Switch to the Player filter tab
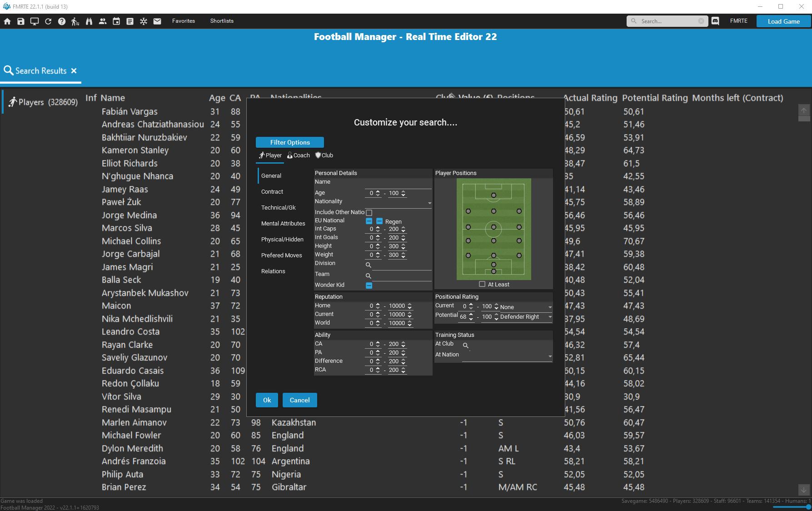This screenshot has width=812, height=511. click(x=270, y=155)
